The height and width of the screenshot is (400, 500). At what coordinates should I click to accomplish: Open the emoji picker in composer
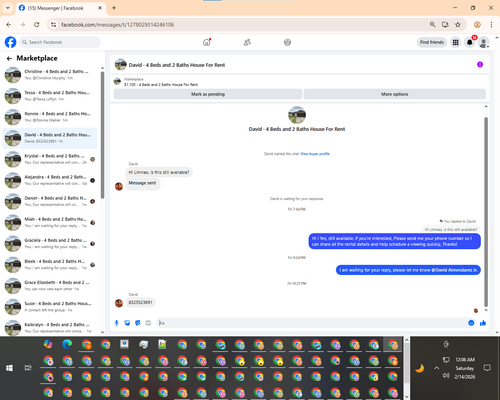(471, 323)
